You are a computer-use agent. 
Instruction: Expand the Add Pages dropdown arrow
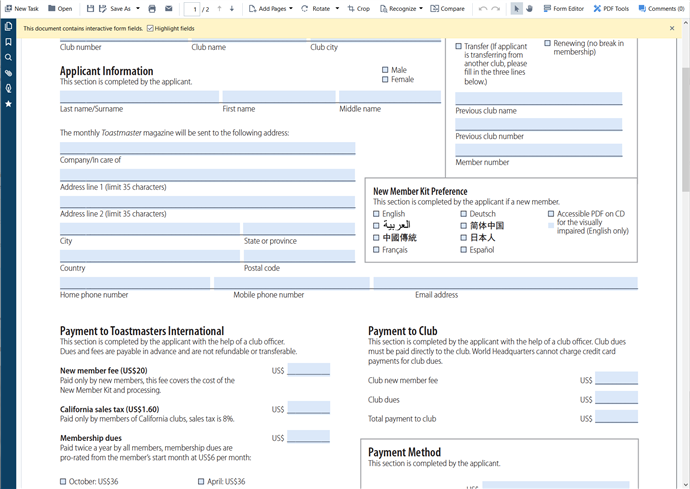[x=291, y=8]
